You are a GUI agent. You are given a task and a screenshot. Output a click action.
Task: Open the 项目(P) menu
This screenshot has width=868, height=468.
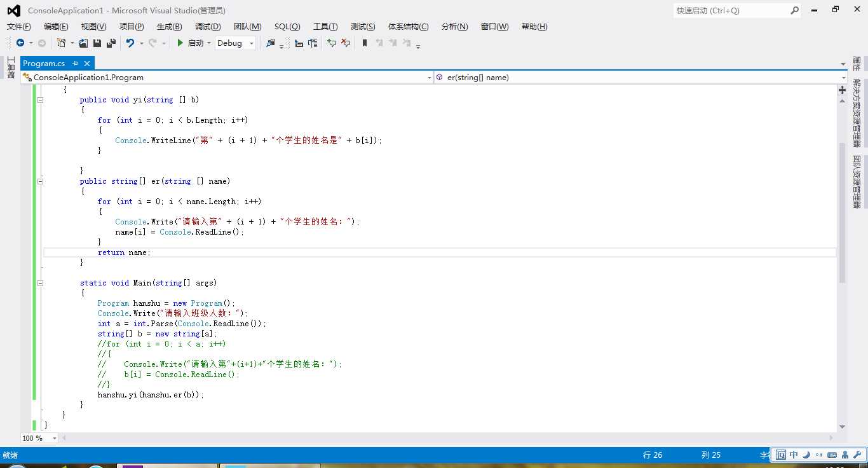132,26
